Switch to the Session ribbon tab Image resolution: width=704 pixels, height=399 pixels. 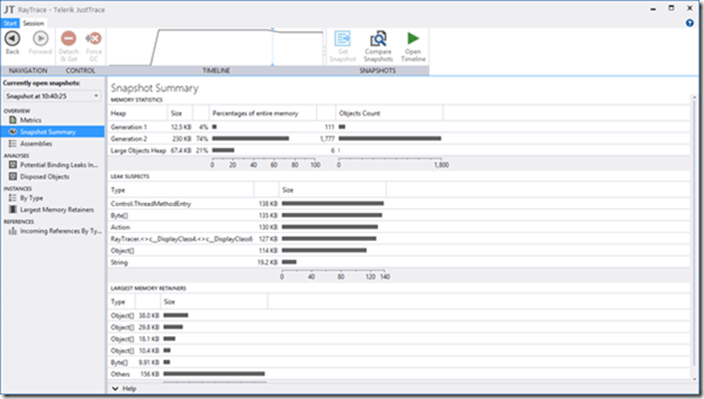coord(33,23)
